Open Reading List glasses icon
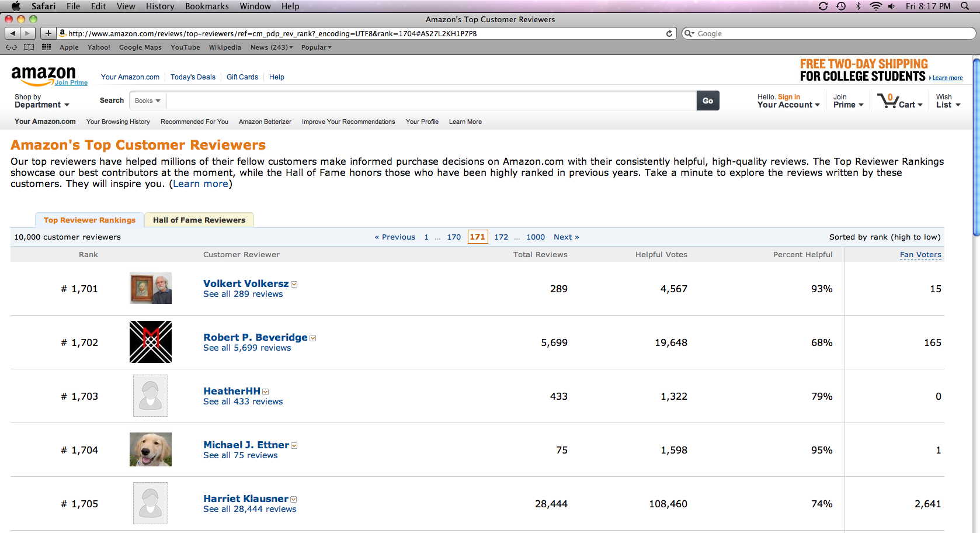The image size is (980, 533). (12, 47)
